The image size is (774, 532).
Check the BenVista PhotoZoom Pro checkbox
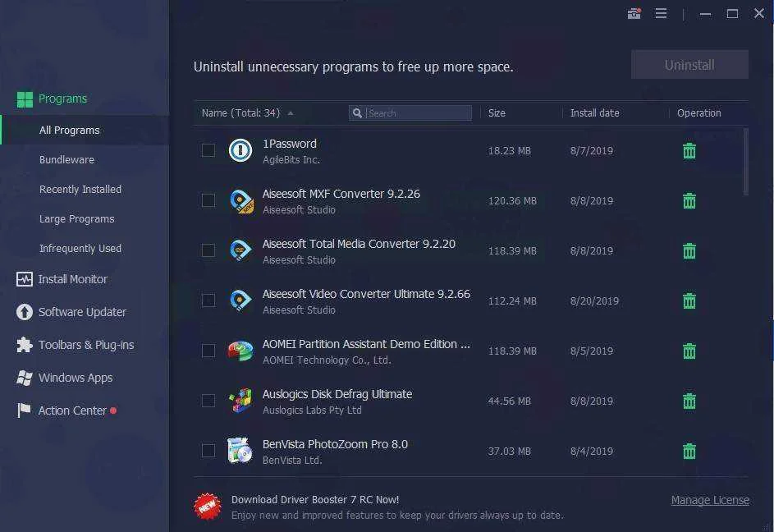coord(208,451)
